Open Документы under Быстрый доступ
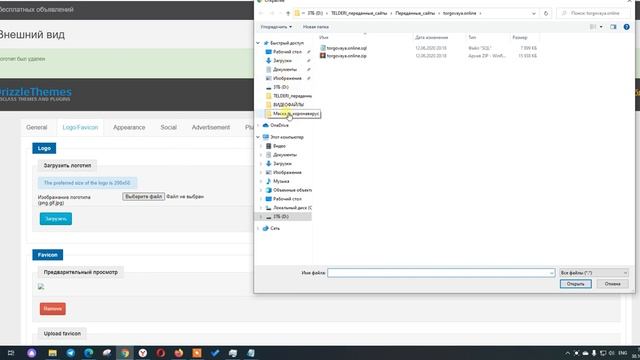The width and height of the screenshot is (640, 360). (285, 69)
